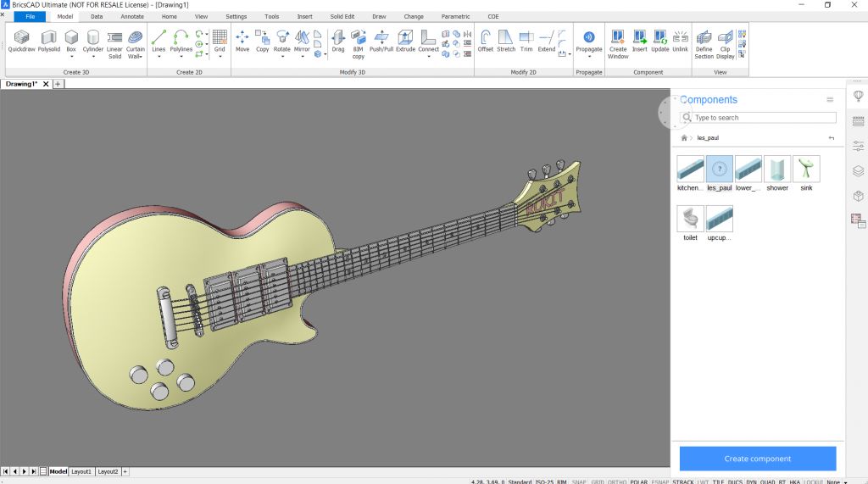Click the Polysolid tool icon
The width and height of the screenshot is (868, 484).
(x=48, y=42)
